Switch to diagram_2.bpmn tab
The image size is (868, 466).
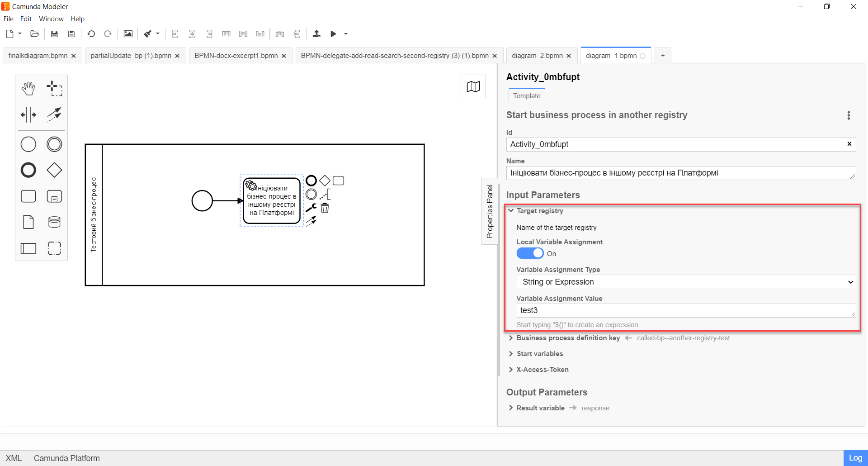tap(537, 56)
